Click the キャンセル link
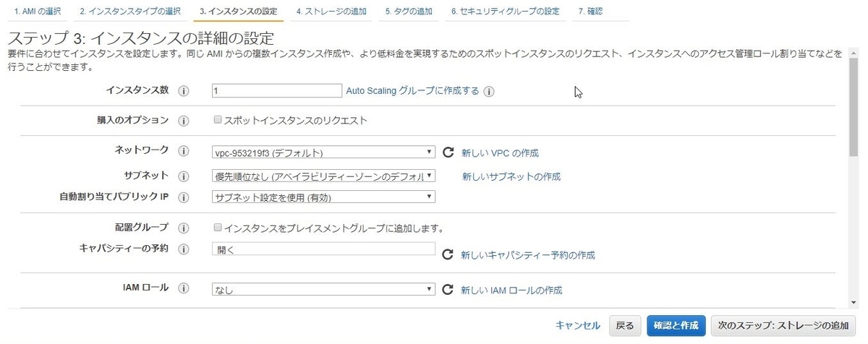The width and height of the screenshot is (868, 344). pos(578,325)
